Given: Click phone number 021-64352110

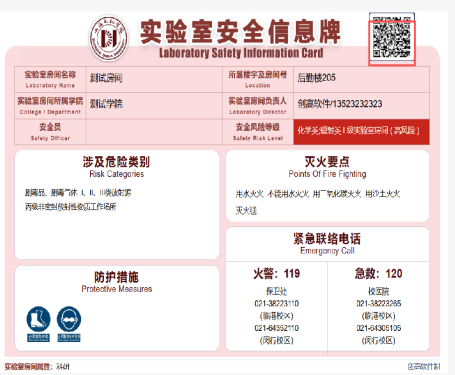Looking at the screenshot, I should [276, 328].
